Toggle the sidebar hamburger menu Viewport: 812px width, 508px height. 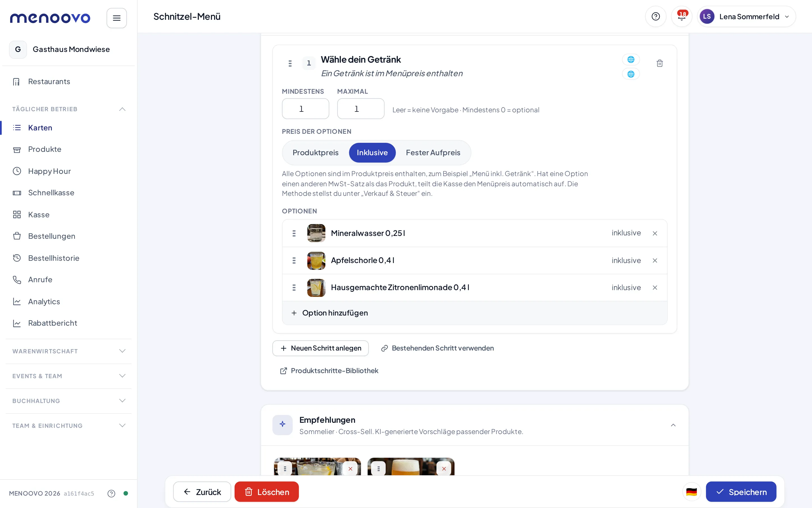(116, 18)
